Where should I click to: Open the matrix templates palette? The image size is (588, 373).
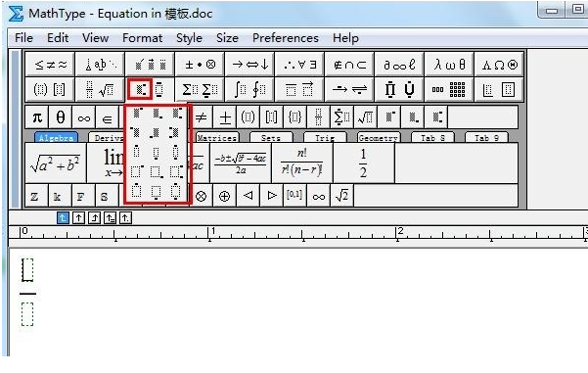tap(449, 89)
